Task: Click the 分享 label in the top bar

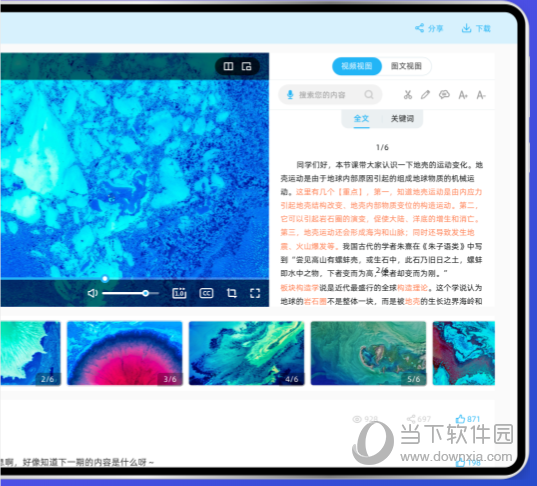Action: click(x=435, y=28)
